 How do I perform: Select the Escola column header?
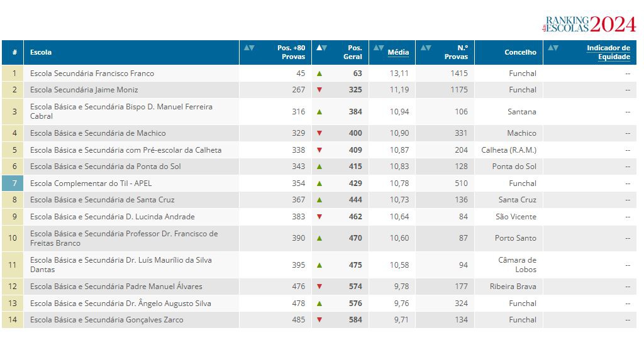41,52
